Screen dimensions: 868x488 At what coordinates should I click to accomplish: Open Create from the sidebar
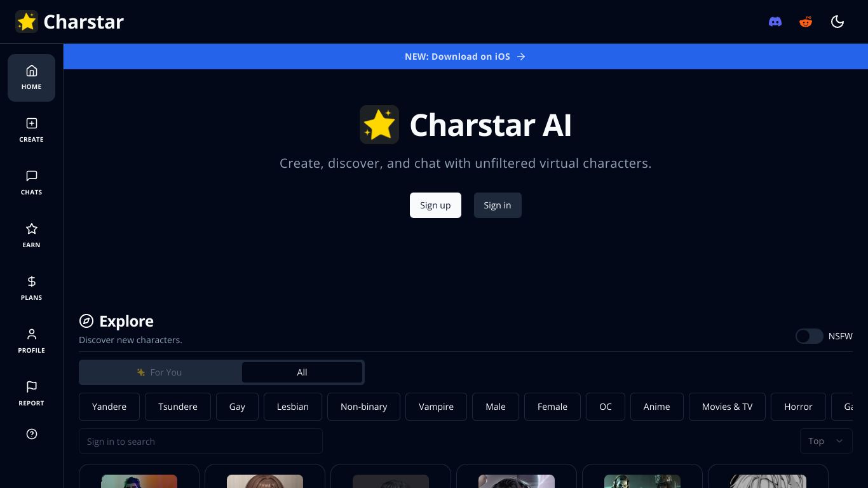(31, 130)
